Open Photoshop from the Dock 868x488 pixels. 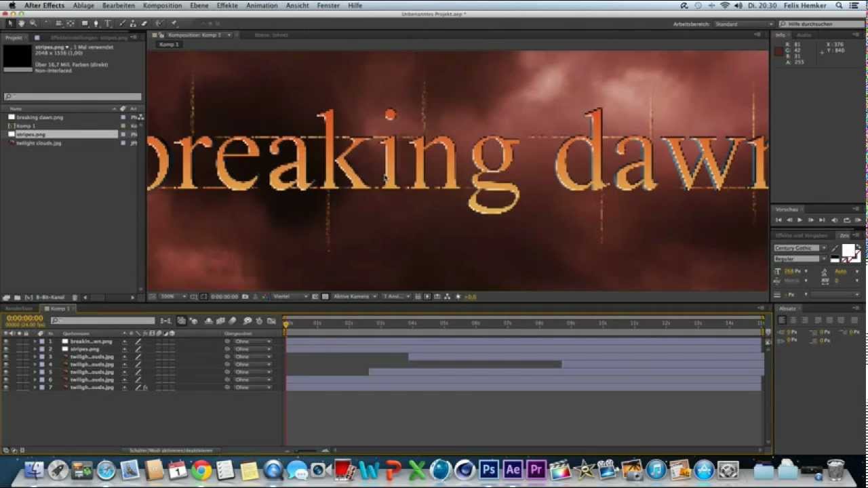[x=488, y=470]
